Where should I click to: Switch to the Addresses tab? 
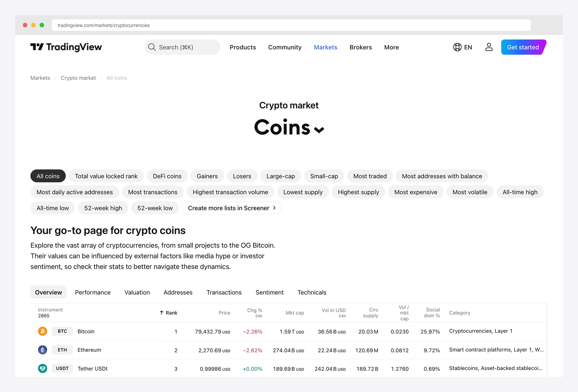coord(178,292)
